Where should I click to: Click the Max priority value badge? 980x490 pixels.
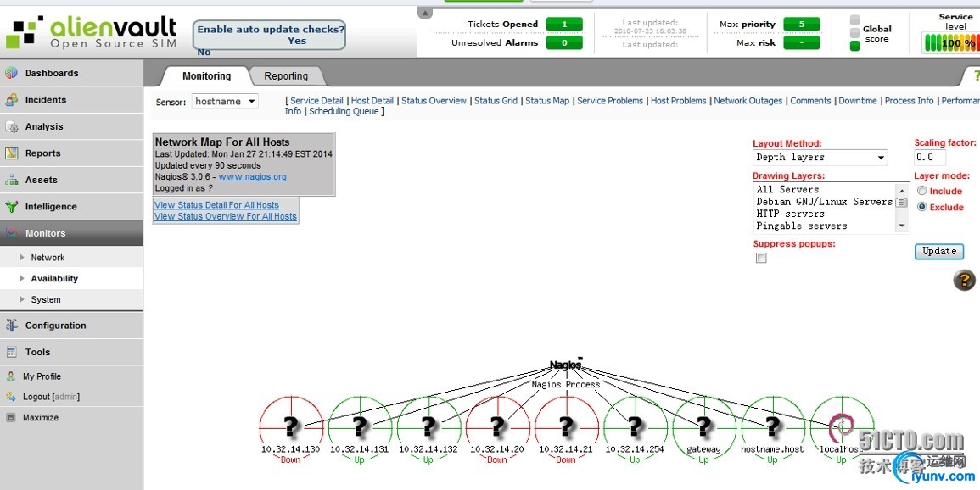(802, 25)
